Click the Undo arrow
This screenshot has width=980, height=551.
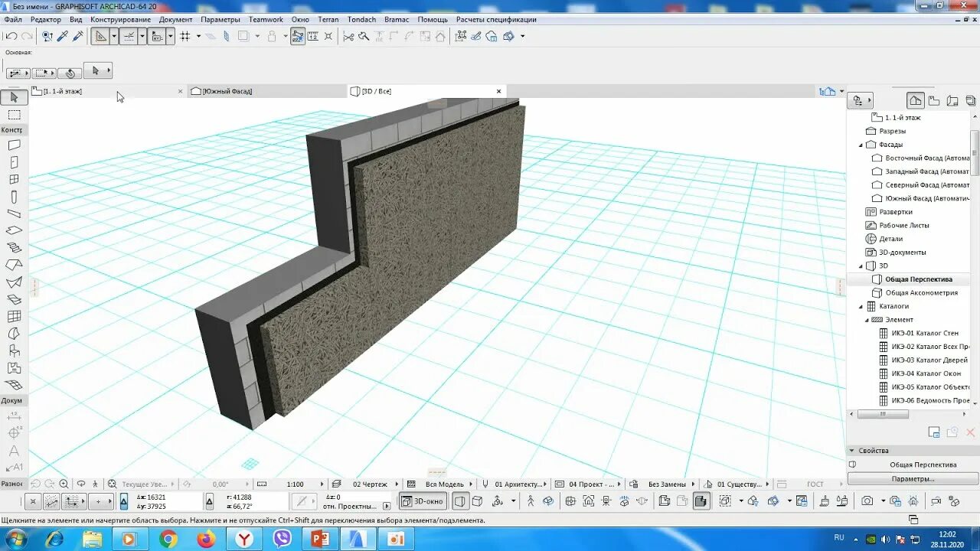click(x=11, y=36)
